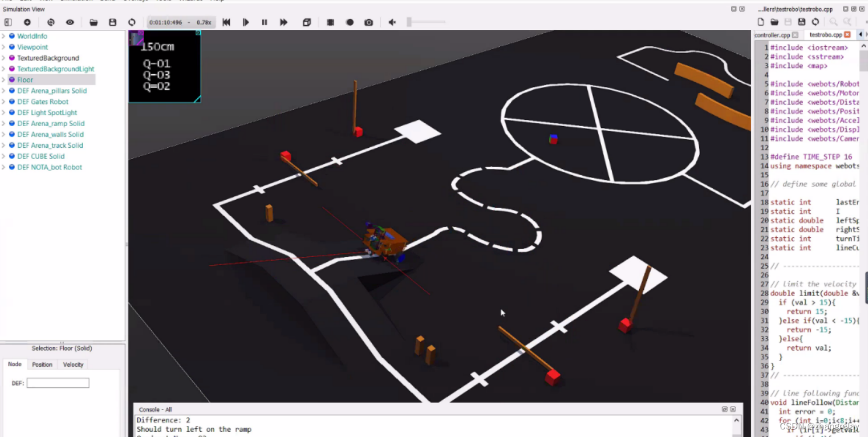This screenshot has height=437, width=868.
Task: Pause the running simulation
Action: point(264,22)
